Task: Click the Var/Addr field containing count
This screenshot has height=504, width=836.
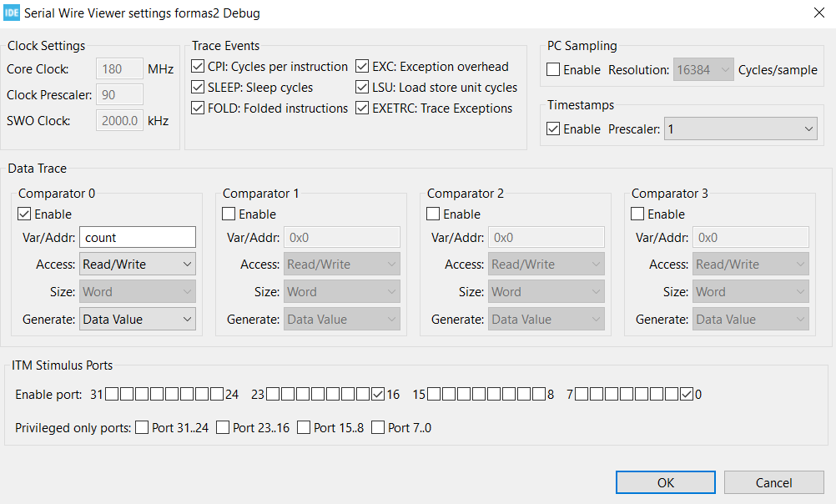Action: click(137, 237)
